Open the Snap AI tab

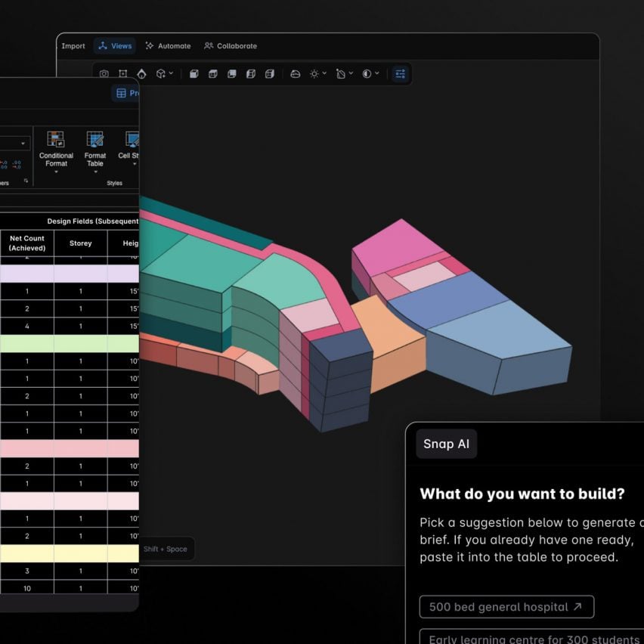pyautogui.click(x=446, y=444)
